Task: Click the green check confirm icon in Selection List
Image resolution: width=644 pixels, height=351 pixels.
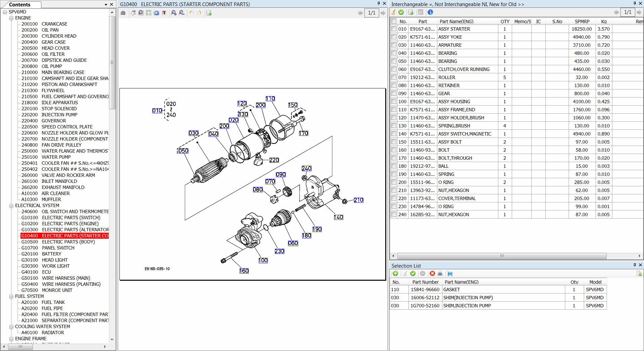Action: [x=413, y=274]
